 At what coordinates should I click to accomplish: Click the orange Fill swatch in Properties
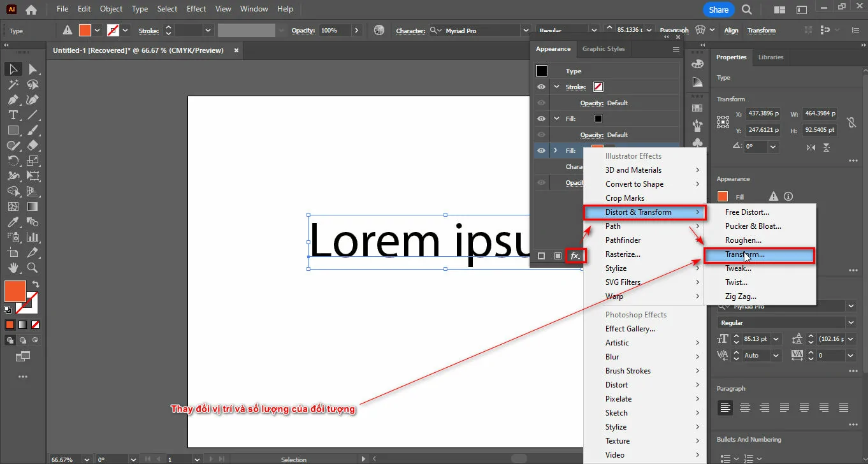pyautogui.click(x=723, y=197)
